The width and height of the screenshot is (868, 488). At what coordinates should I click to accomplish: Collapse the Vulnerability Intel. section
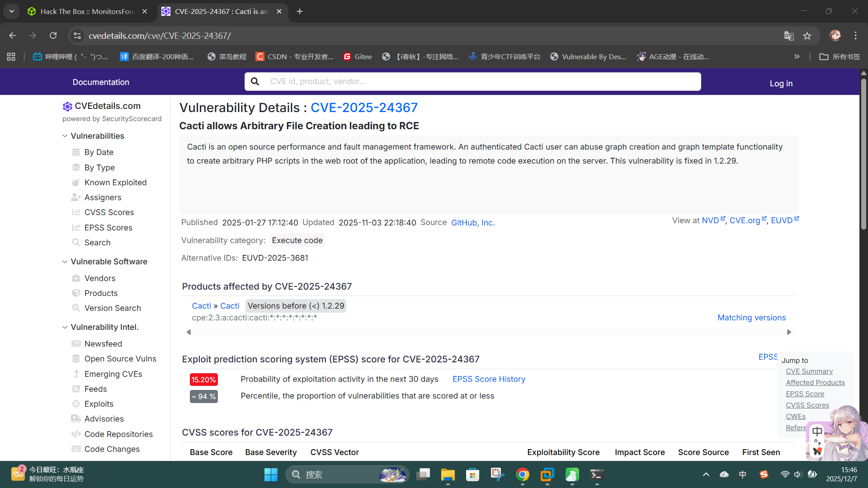coord(65,327)
